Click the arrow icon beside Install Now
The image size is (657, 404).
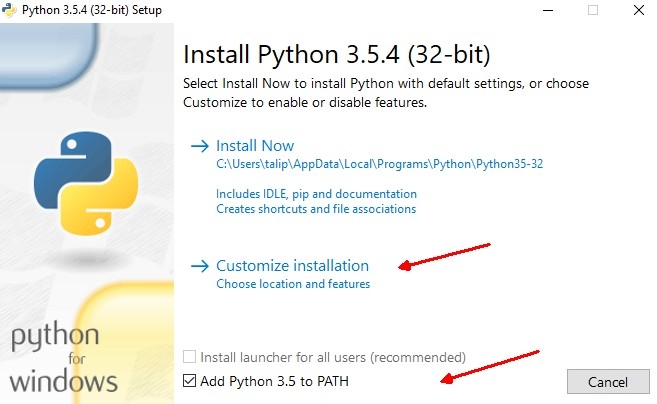tap(199, 146)
